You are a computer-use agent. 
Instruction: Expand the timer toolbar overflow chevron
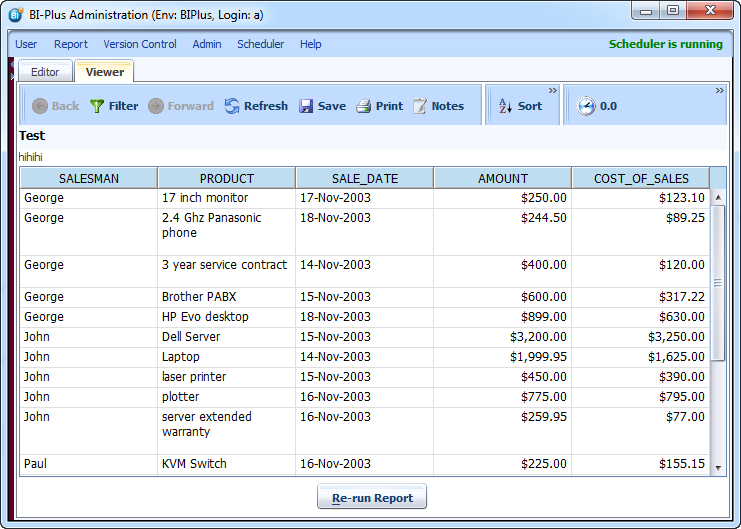pos(719,91)
